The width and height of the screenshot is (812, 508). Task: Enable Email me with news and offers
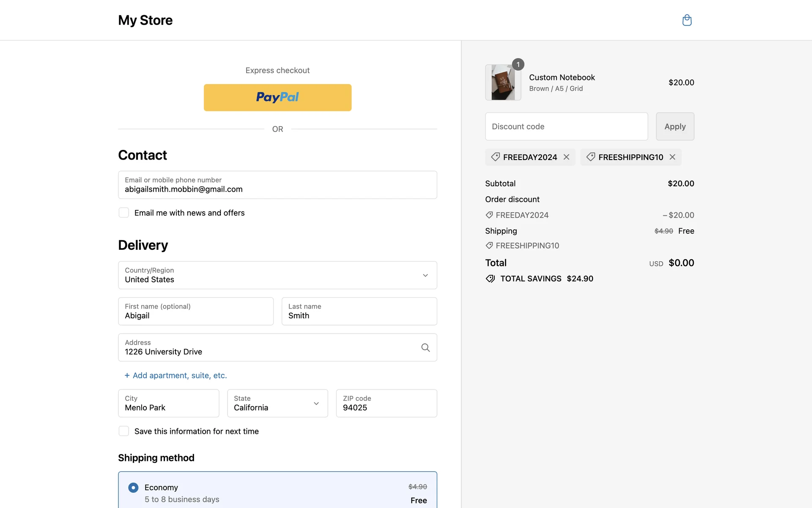[x=124, y=213]
